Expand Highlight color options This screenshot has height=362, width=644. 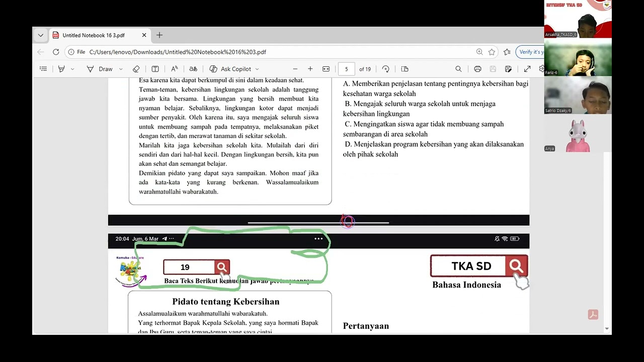pyautogui.click(x=72, y=69)
